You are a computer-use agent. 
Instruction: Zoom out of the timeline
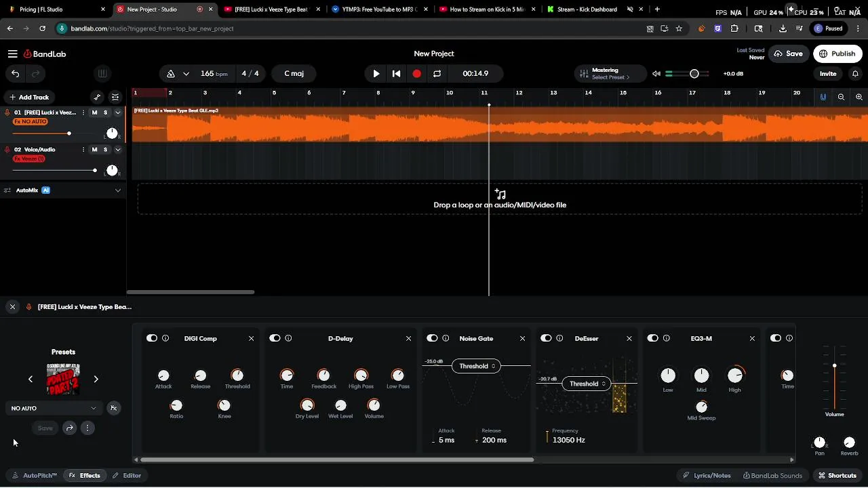click(841, 97)
